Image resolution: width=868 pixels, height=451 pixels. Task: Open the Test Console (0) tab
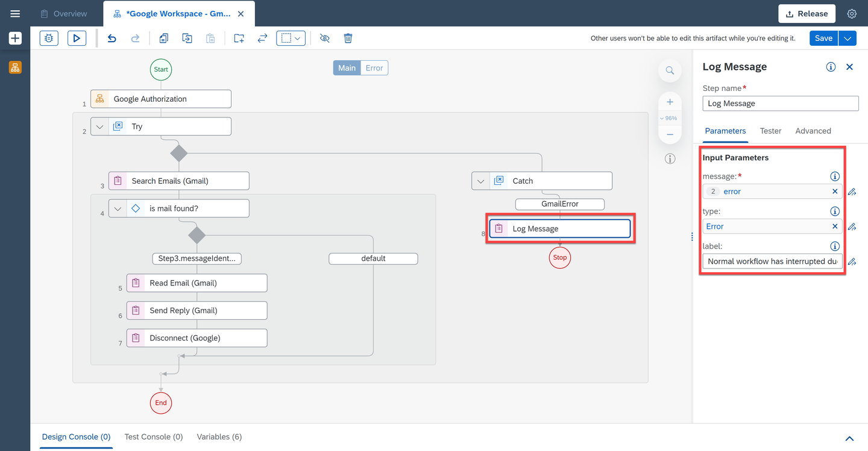[x=153, y=437]
